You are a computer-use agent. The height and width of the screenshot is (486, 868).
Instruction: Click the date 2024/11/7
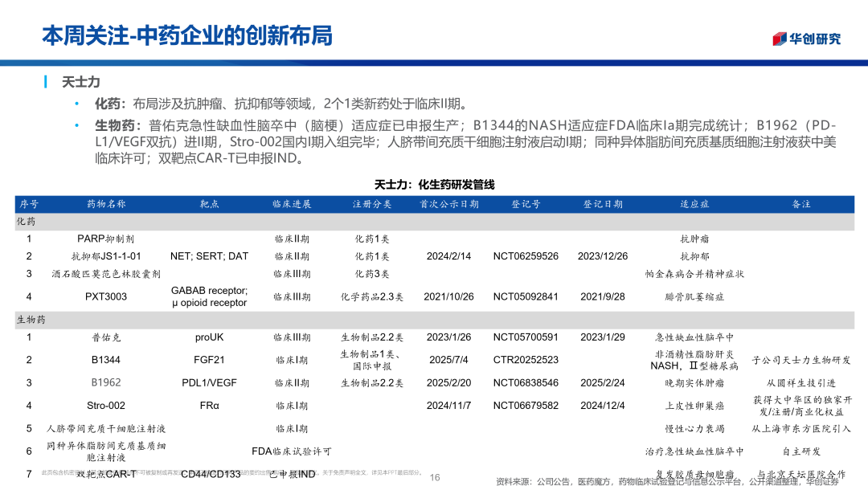coord(449,406)
